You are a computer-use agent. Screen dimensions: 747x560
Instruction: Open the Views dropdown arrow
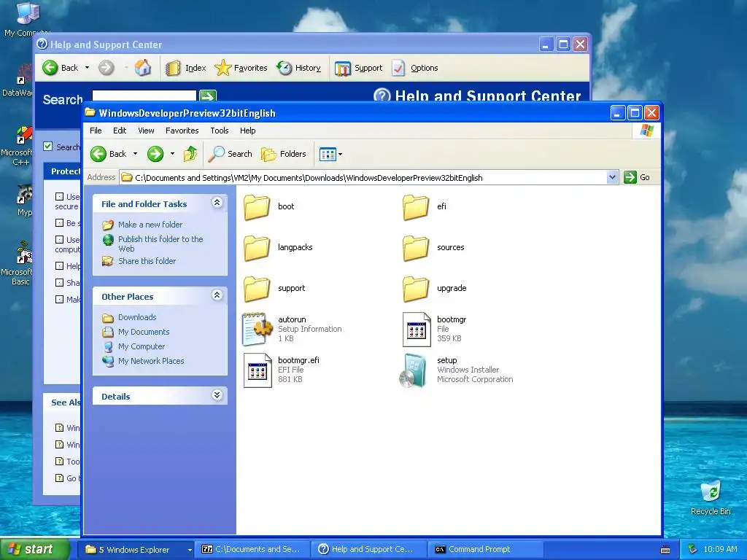click(340, 155)
